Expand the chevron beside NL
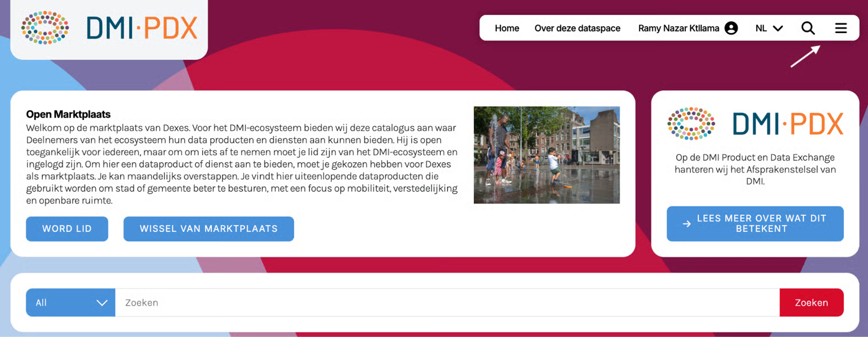The height and width of the screenshot is (337, 868). [x=777, y=28]
